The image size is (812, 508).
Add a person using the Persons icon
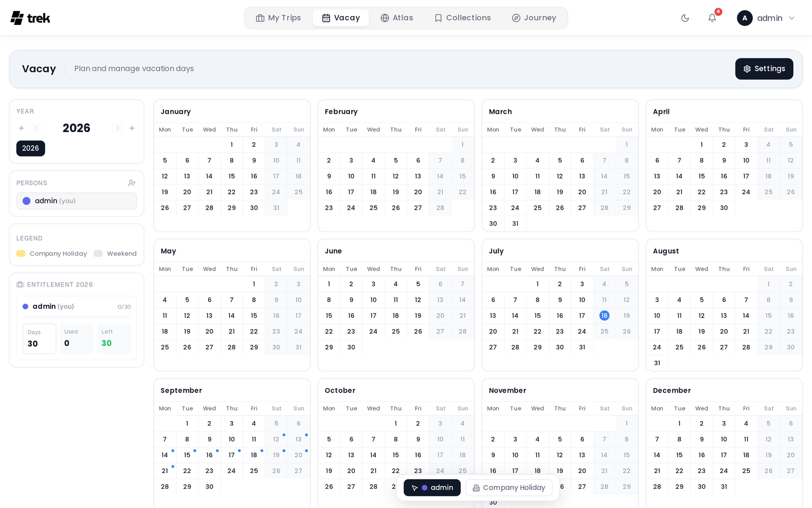coord(132,183)
